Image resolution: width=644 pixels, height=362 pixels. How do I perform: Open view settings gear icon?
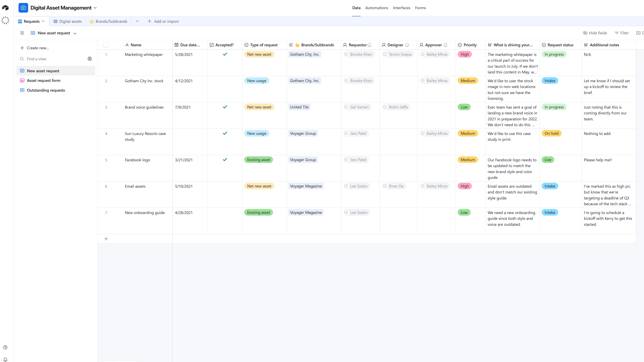90,59
